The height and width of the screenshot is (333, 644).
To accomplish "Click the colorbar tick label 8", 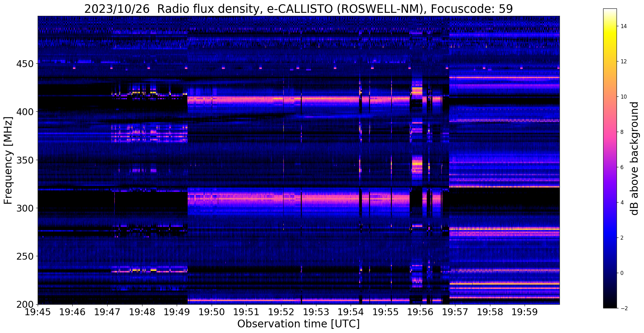I will point(622,132).
